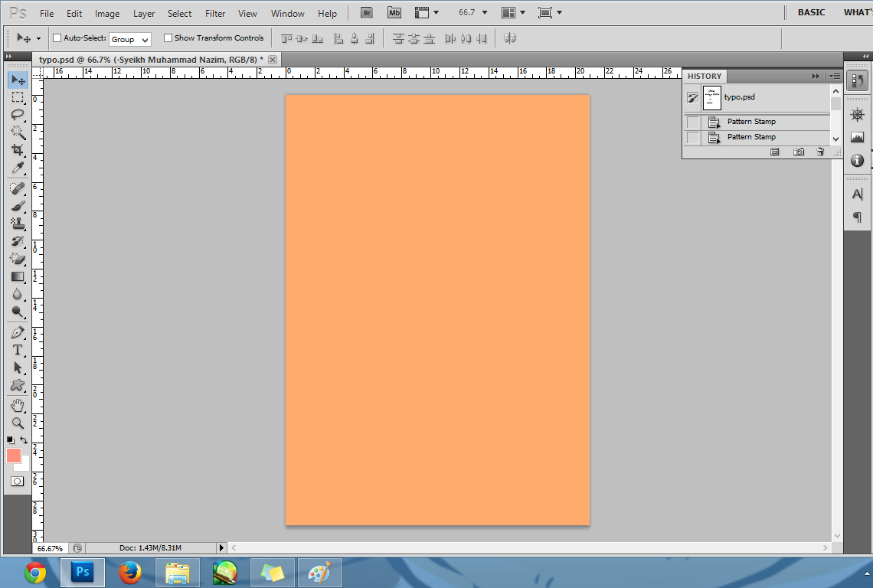The width and height of the screenshot is (873, 588).
Task: Select the Zoom tool in toolbox
Action: (x=17, y=423)
